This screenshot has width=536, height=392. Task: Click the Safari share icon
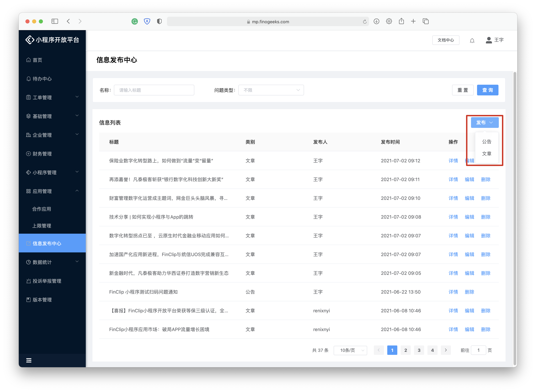(x=401, y=21)
